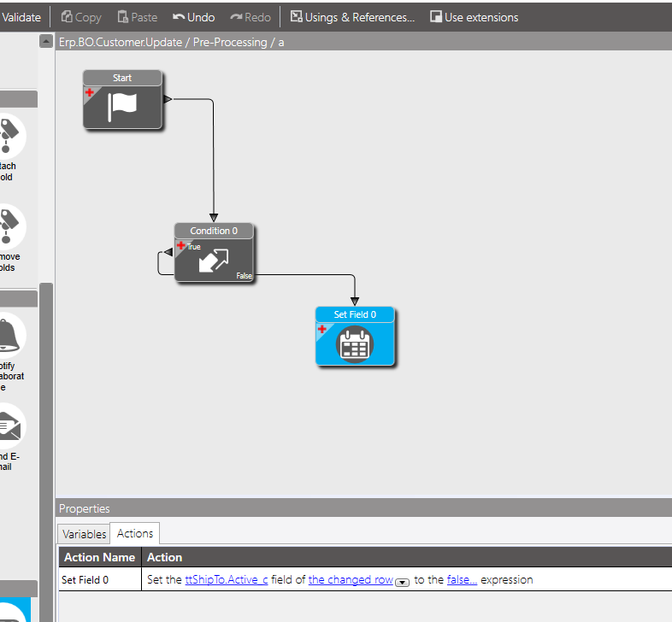Open the changed row link
Image resolution: width=672 pixels, height=622 pixels.
point(351,579)
